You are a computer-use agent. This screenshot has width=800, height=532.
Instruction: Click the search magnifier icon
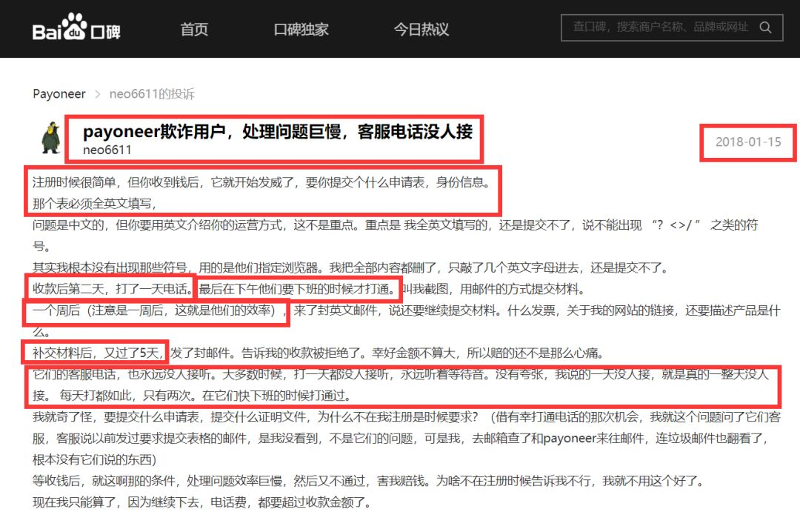pos(765,27)
